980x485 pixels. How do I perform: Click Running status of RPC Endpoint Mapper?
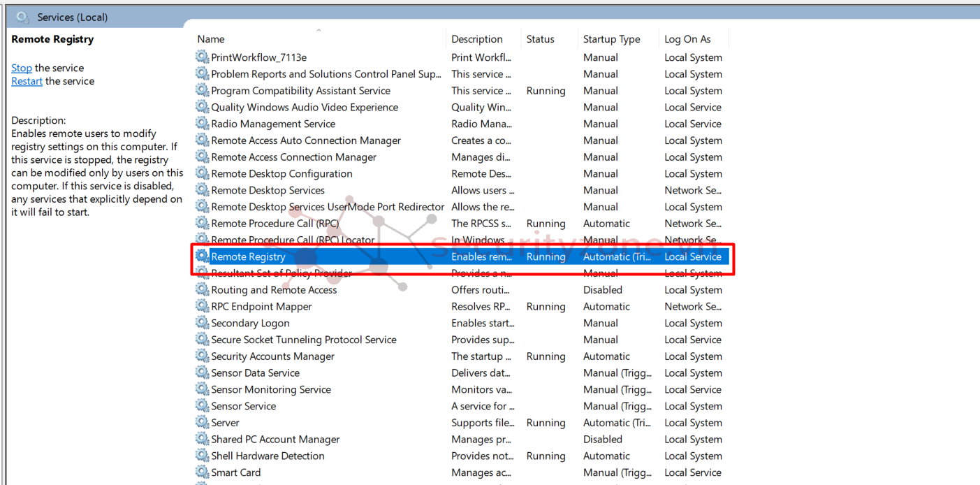click(546, 307)
